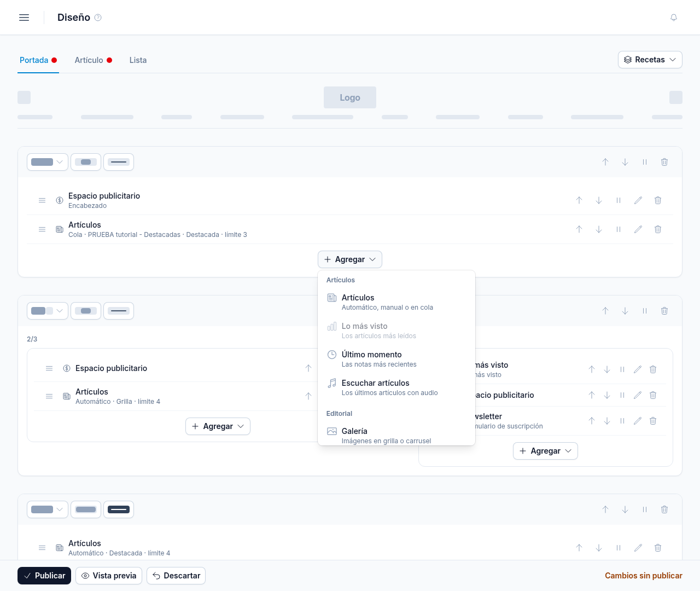The width and height of the screenshot is (700, 591).
Task: Open Agregar dropdown below Newsletter row
Action: [545, 451]
